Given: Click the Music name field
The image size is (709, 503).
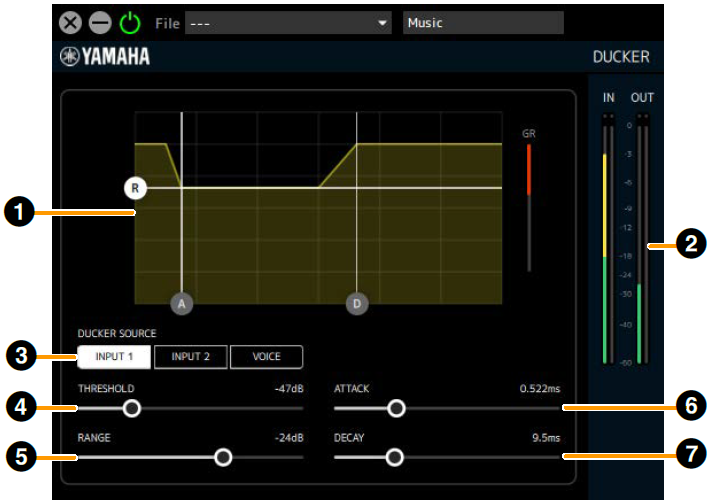Looking at the screenshot, I should click(x=468, y=22).
